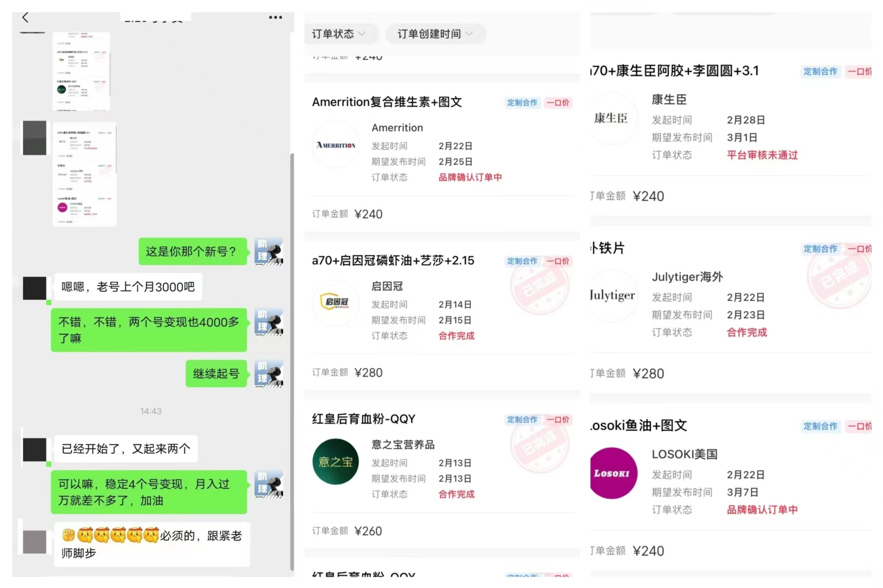Select message 嗯嗯，老号上个月3000吧
The height and width of the screenshot is (588, 883).
click(x=128, y=287)
